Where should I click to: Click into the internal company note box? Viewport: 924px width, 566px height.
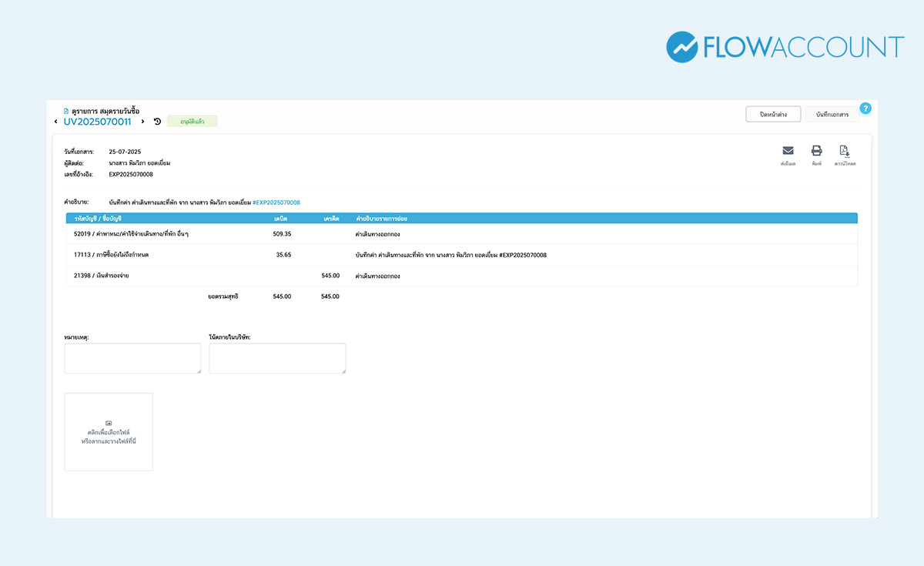pyautogui.click(x=277, y=359)
